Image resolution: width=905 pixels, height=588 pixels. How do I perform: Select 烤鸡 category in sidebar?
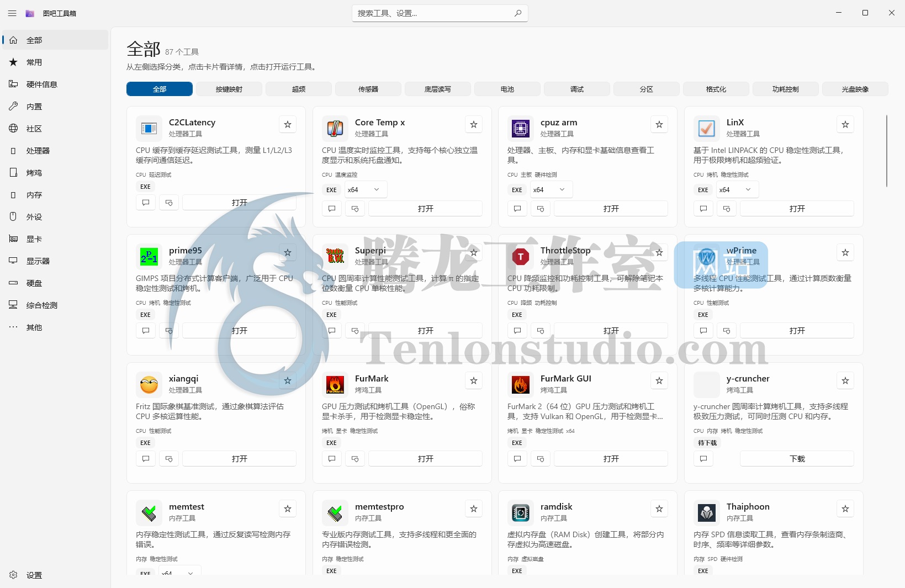(x=55, y=173)
